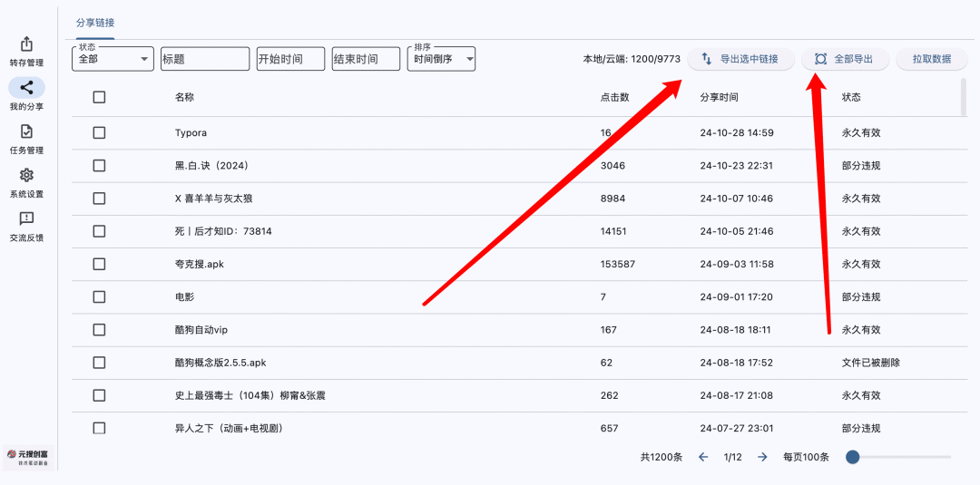This screenshot has height=485, width=980.
Task: Check the 夸克搜.apk row checkbox
Action: [99, 264]
